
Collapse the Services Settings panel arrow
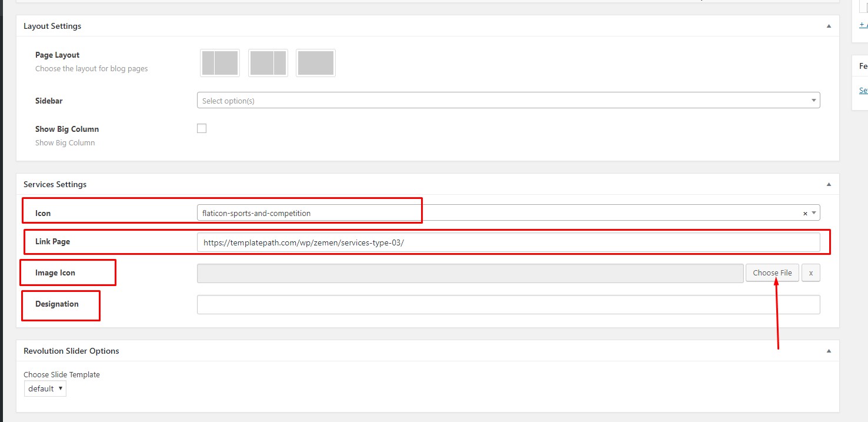(829, 185)
